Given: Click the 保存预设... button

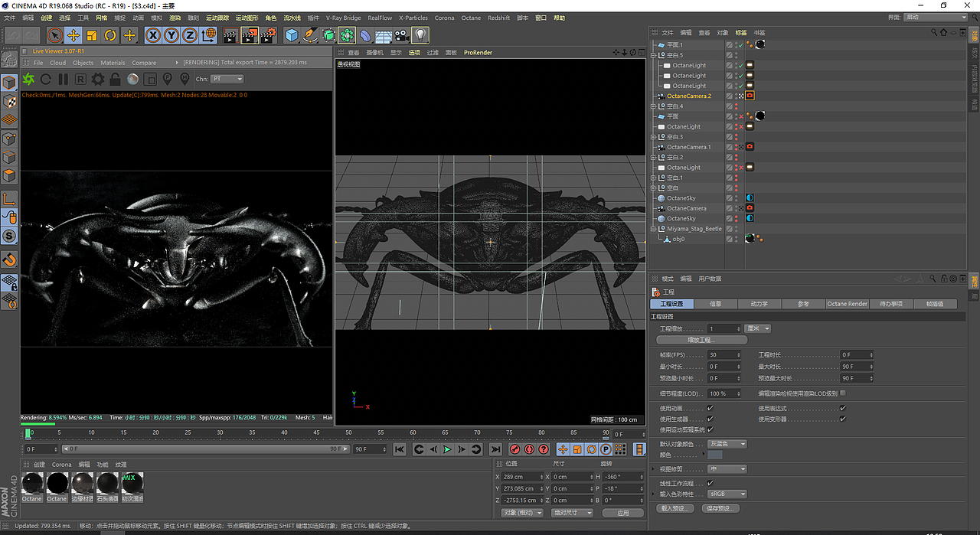Looking at the screenshot, I should tap(721, 508).
